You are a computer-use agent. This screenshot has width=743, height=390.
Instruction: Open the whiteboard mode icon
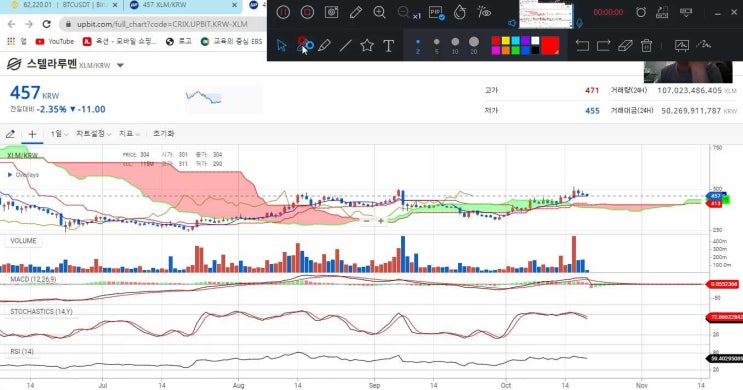click(x=681, y=45)
